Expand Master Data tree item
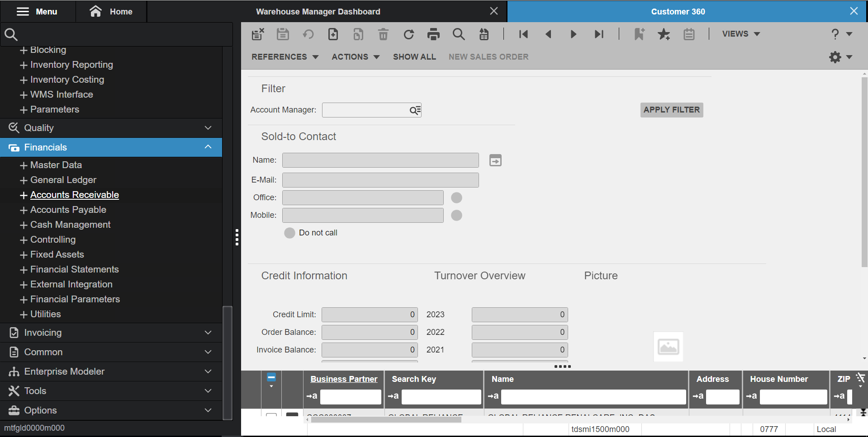This screenshot has height=437, width=868. click(x=24, y=165)
